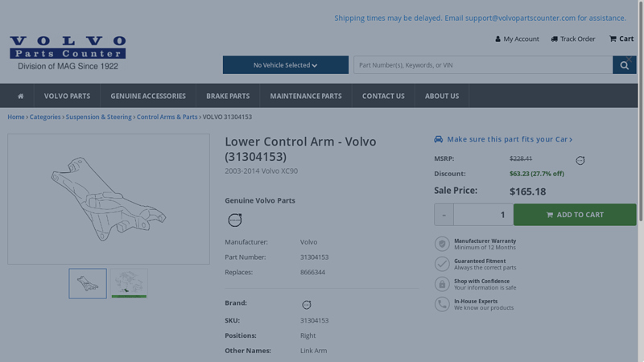Viewport: 644px width, 362px height.
Task: Click Suspension & Steering breadcrumb
Action: tap(98, 117)
